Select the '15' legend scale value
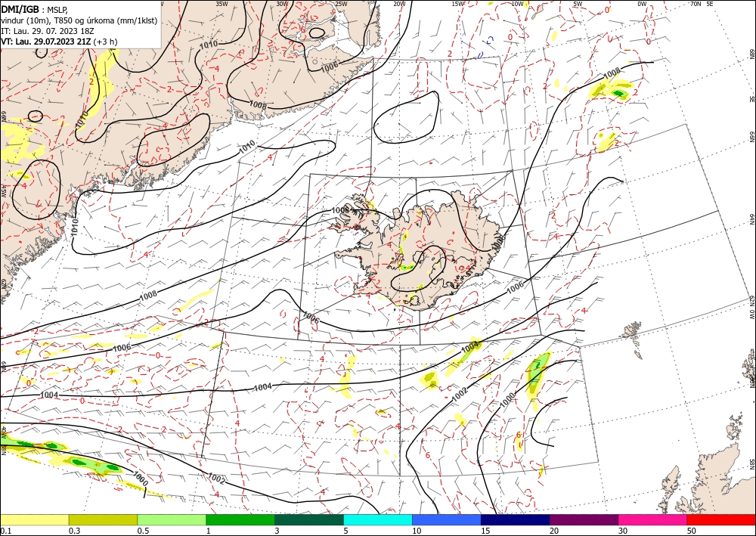This screenshot has width=756, height=536. (x=485, y=531)
